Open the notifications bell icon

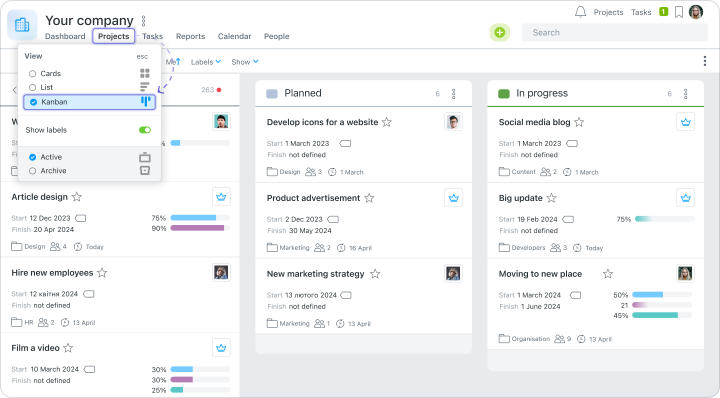[580, 12]
